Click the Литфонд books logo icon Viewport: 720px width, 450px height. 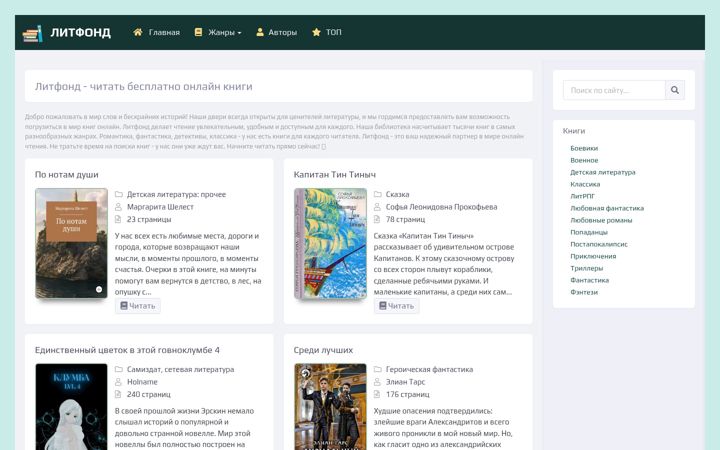(x=33, y=34)
